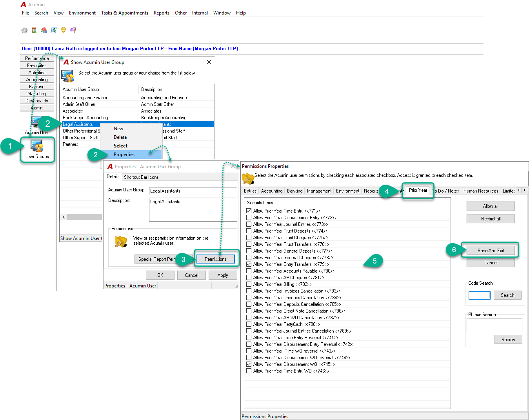
Task: Choose Delete in the context menu
Action: tap(120, 137)
